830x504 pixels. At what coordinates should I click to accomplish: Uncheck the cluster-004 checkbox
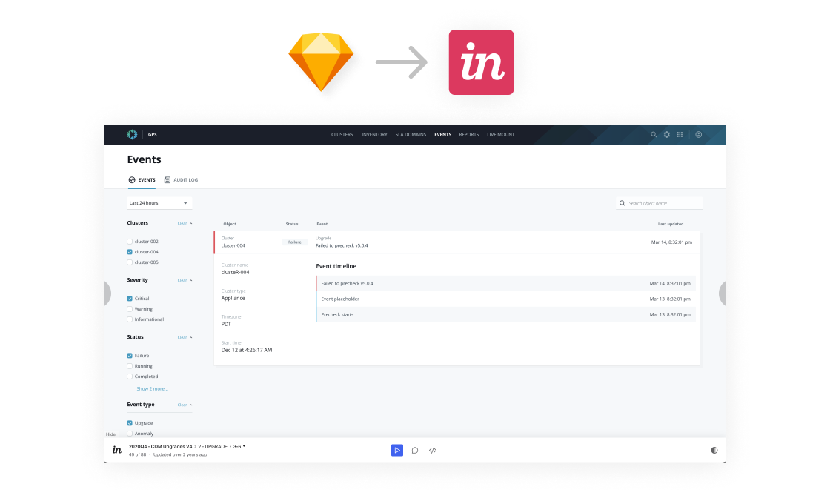(130, 252)
